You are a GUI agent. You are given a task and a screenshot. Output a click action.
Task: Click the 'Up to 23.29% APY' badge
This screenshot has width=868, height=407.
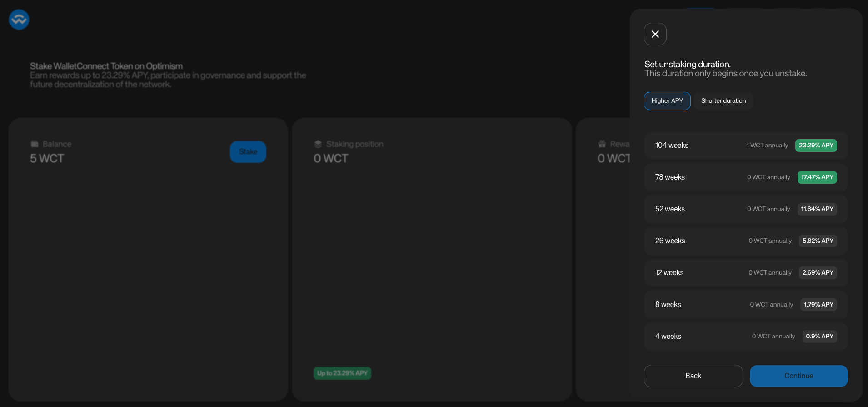(x=342, y=373)
